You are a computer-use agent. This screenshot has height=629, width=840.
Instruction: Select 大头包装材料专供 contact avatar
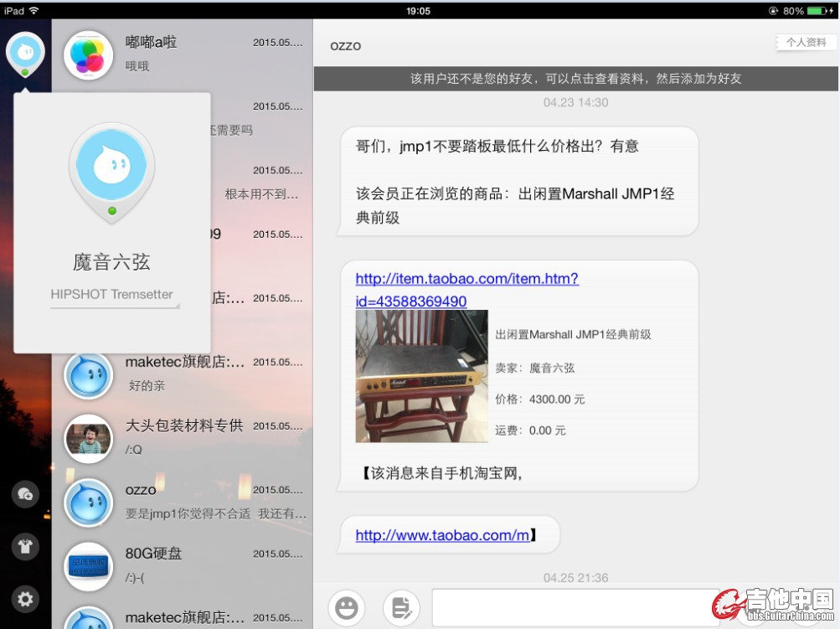pos(89,439)
